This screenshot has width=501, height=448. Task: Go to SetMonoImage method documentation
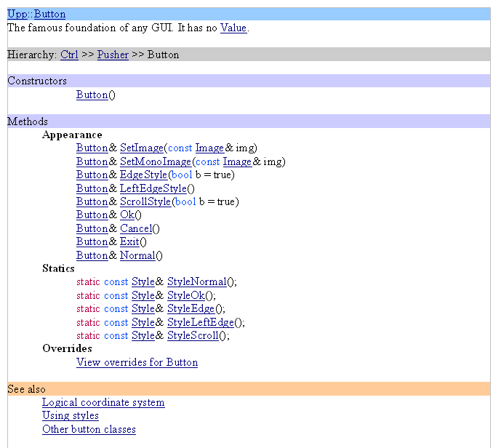[x=156, y=161]
